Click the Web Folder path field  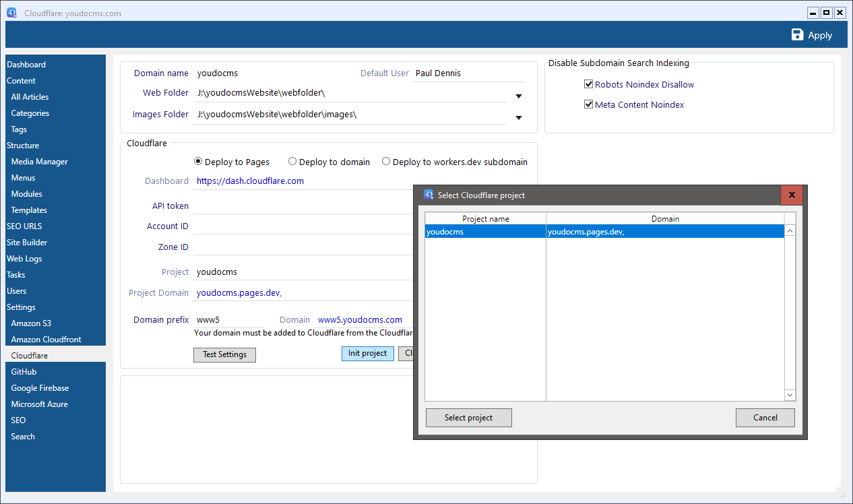pos(350,93)
